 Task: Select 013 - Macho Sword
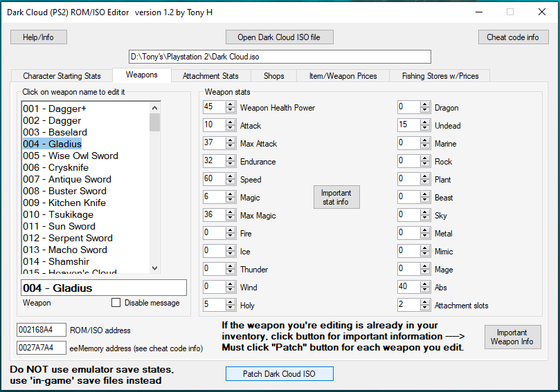65,250
